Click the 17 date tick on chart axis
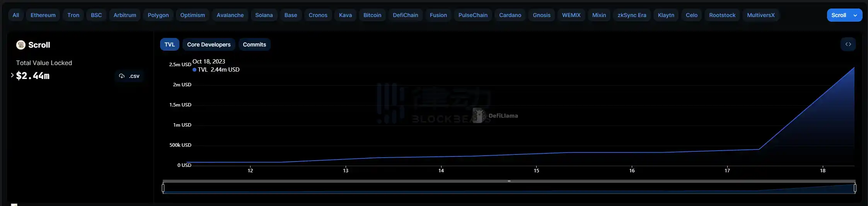This screenshot has width=868, height=206. 727,170
